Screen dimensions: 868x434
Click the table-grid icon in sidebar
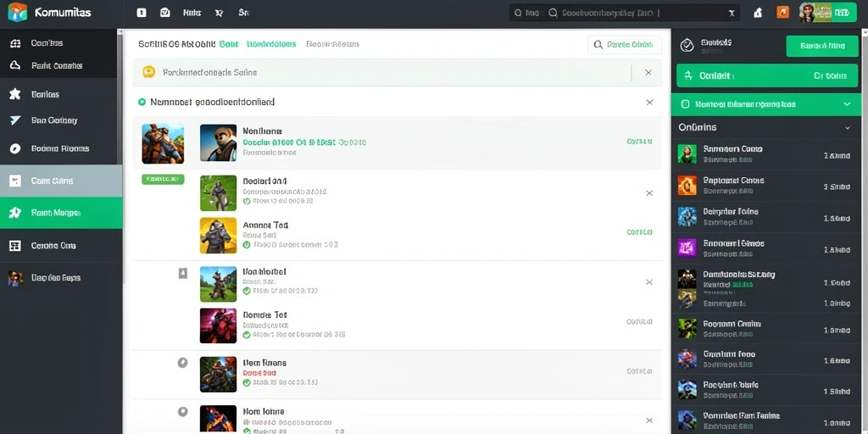coord(15,245)
